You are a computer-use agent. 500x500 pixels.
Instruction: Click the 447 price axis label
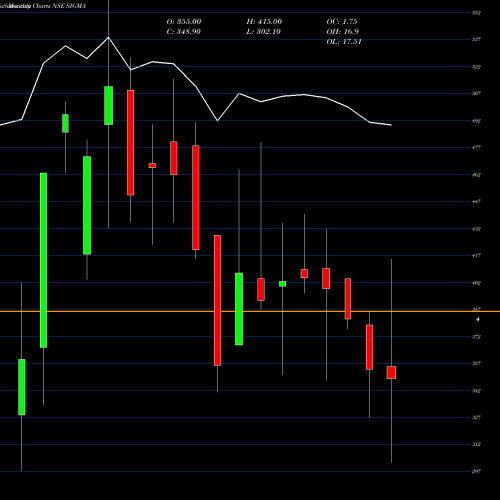pos(476,201)
